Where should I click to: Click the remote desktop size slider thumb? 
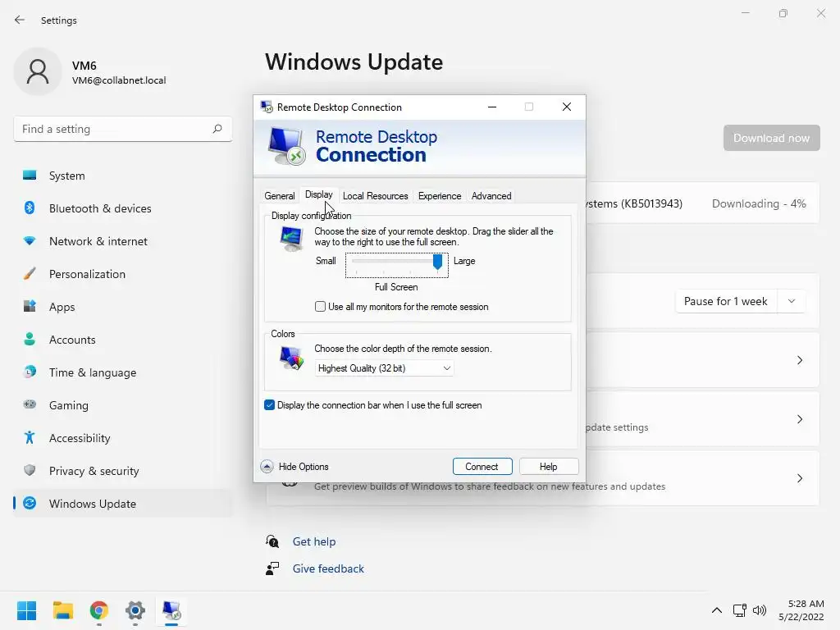(x=438, y=262)
